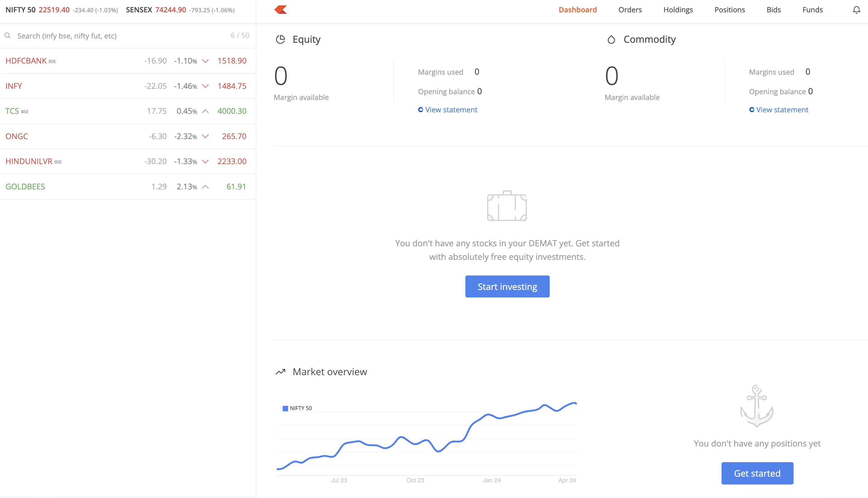Image resolution: width=868 pixels, height=498 pixels.
Task: Click the Commodity section heading
Action: click(649, 40)
